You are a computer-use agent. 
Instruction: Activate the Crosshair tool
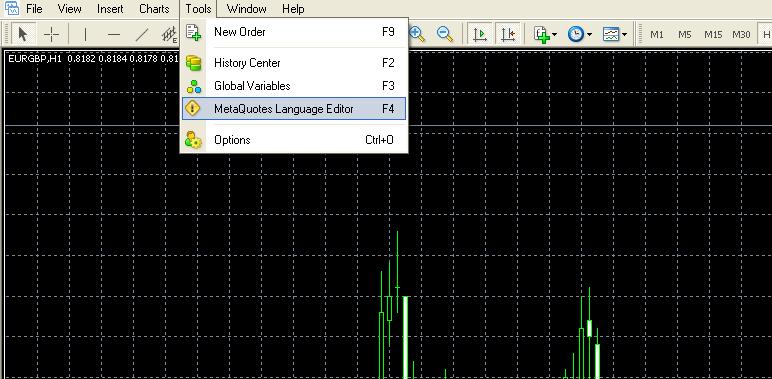click(x=51, y=34)
